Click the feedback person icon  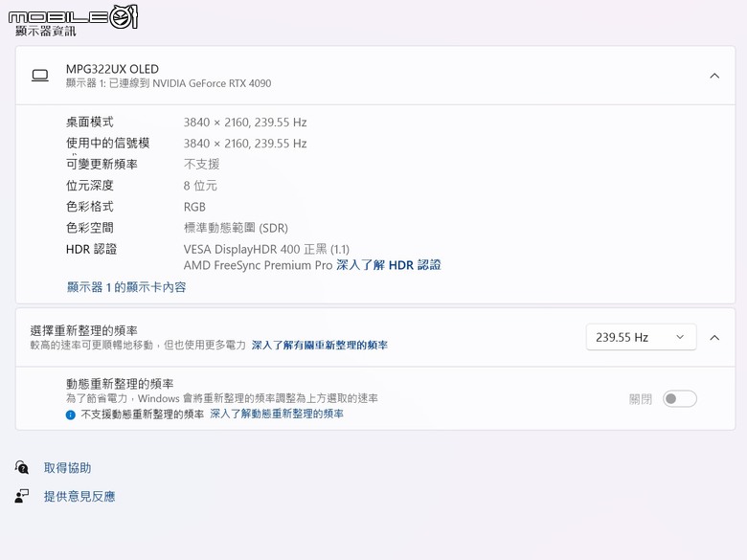click(x=21, y=496)
